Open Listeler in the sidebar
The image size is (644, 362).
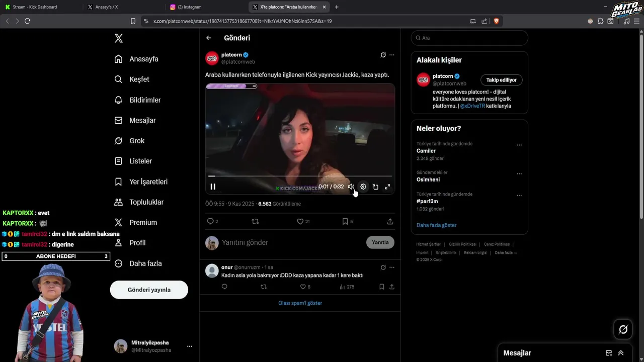[133, 161]
